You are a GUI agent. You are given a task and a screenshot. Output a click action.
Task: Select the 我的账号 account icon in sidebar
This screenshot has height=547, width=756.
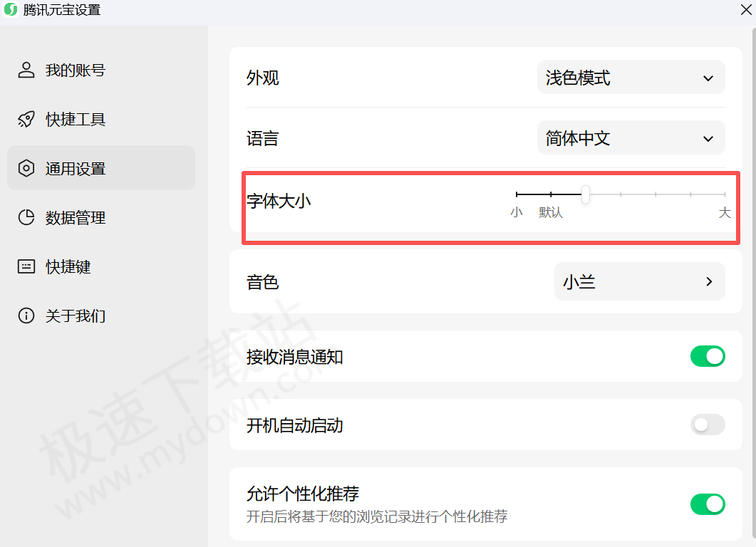(26, 69)
